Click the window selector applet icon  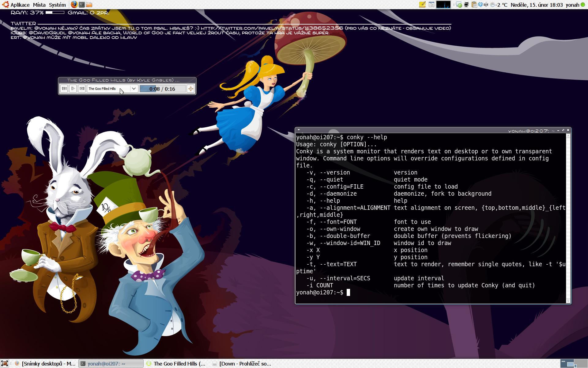(x=432, y=5)
